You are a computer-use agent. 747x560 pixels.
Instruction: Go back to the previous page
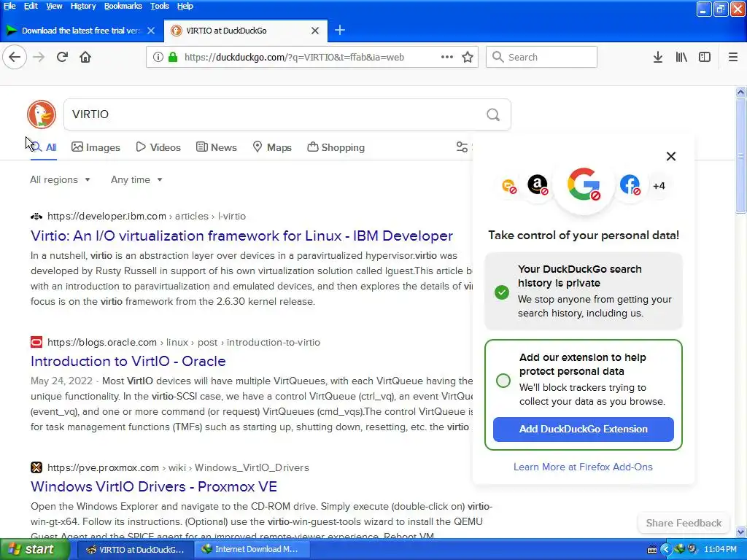15,57
